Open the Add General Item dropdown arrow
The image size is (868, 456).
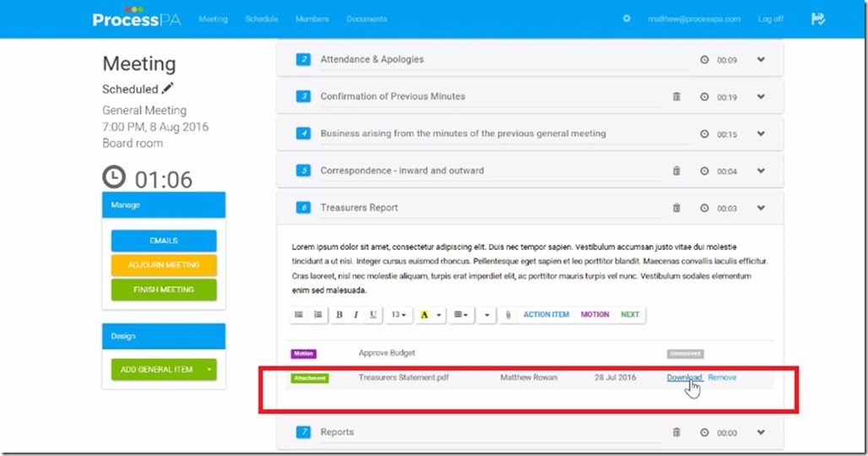209,370
